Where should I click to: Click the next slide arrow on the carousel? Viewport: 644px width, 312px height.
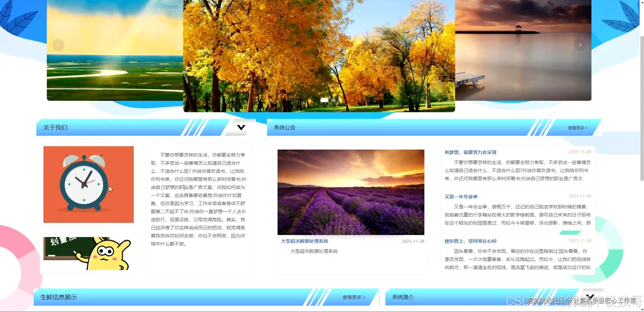pyautogui.click(x=580, y=45)
